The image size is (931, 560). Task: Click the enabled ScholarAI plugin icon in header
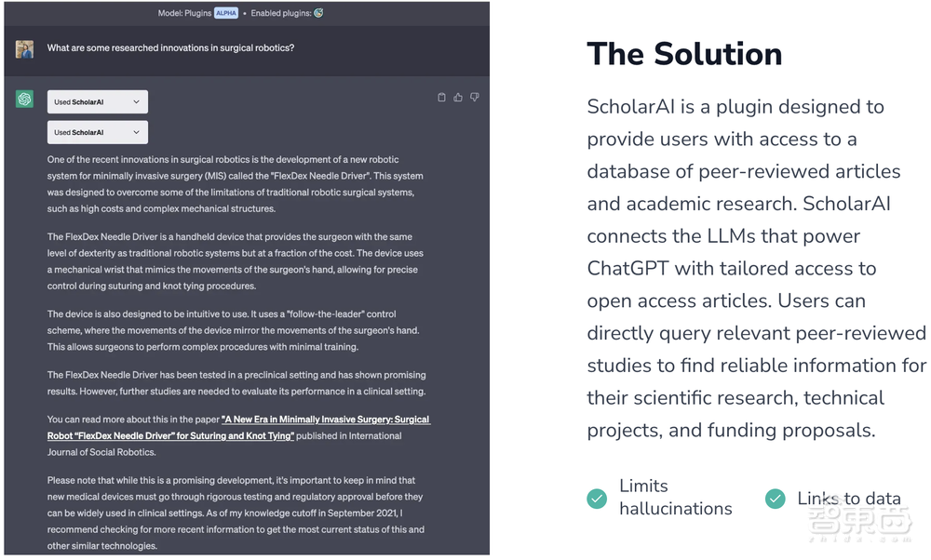point(318,13)
